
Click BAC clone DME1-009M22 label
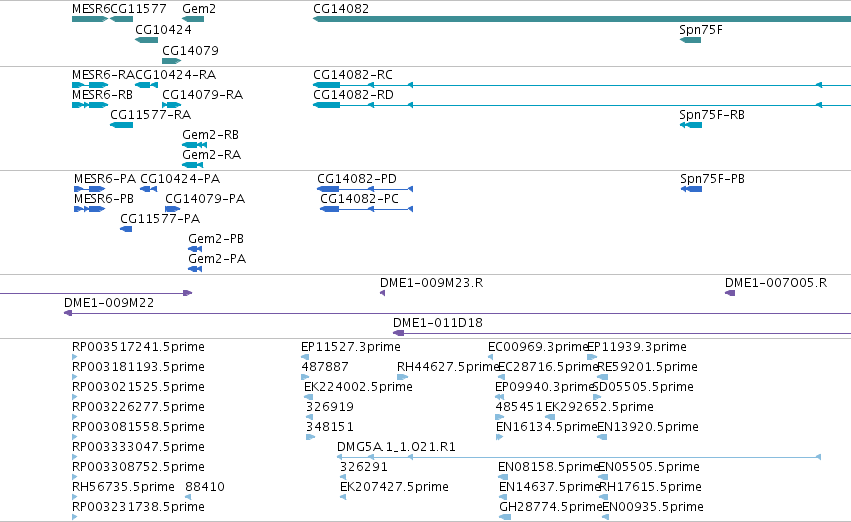click(x=109, y=303)
